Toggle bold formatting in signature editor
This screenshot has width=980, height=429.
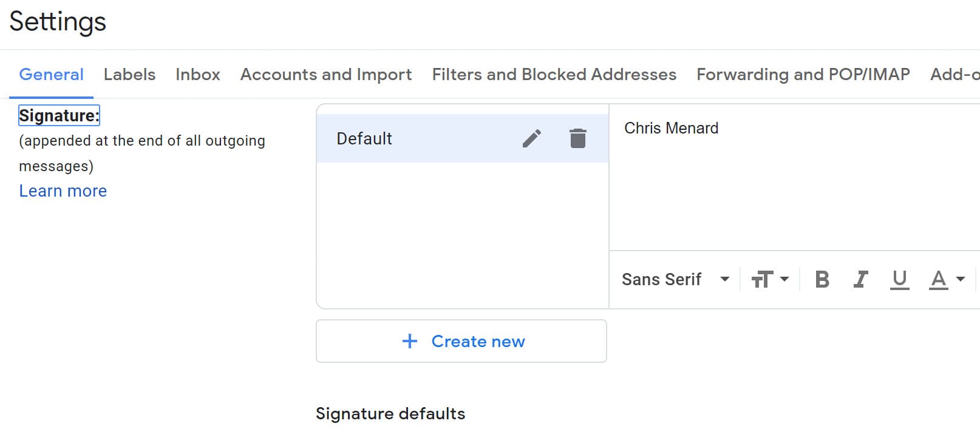(x=822, y=279)
